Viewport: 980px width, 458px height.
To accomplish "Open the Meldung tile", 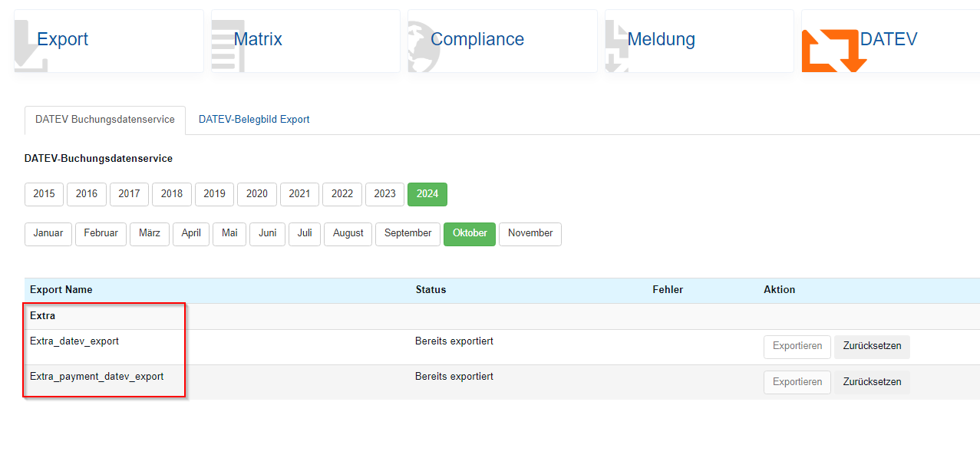I will pyautogui.click(x=699, y=41).
